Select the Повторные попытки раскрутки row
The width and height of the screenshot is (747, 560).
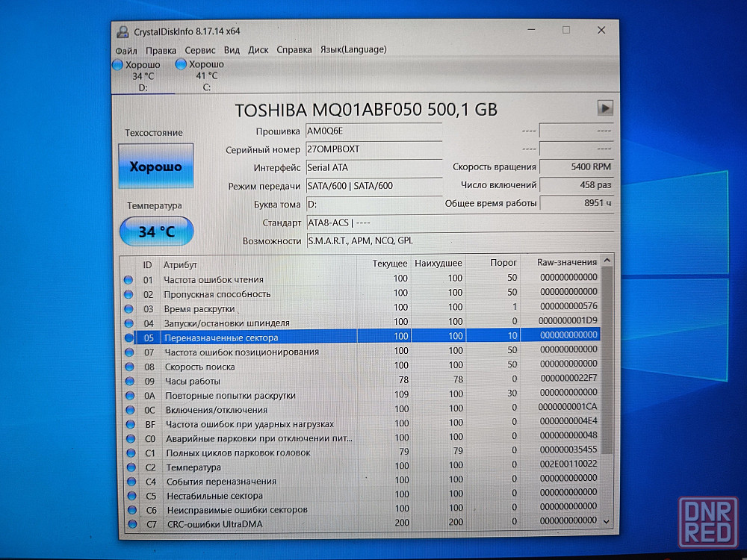361,394
